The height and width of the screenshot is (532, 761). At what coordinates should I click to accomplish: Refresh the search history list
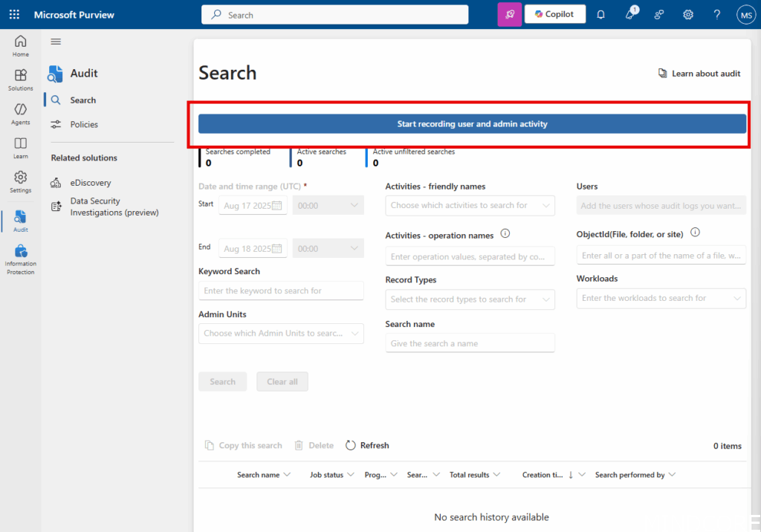pyautogui.click(x=367, y=445)
